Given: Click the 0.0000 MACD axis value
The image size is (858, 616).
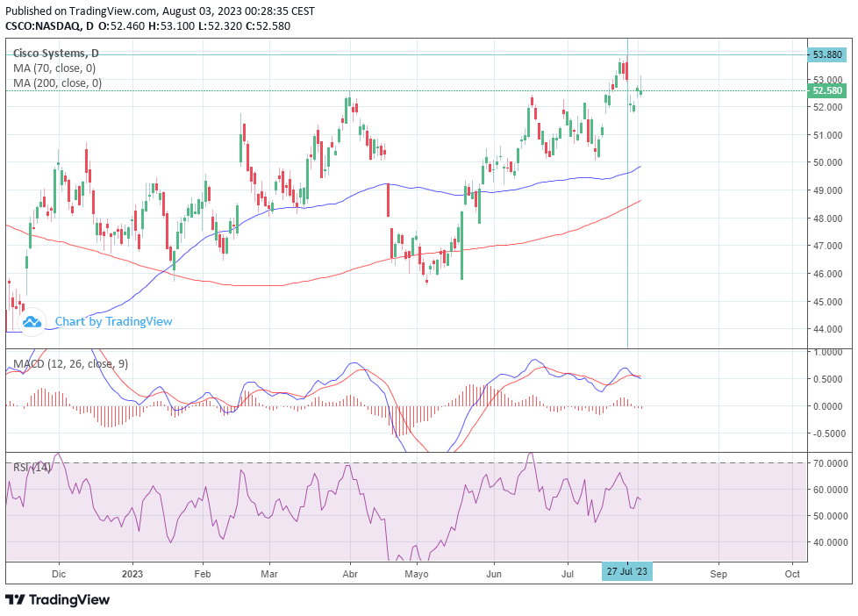Looking at the screenshot, I should tap(828, 406).
